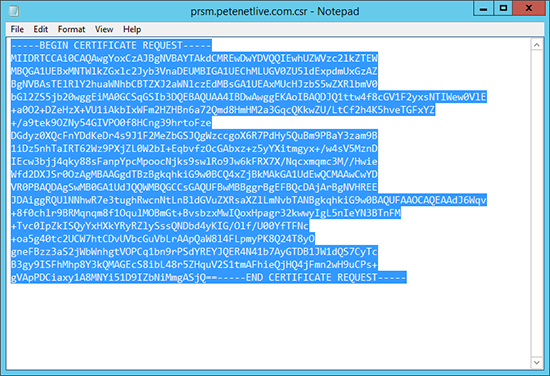Open the Edit menu
Image resolution: width=550 pixels, height=376 pixels.
[41, 29]
